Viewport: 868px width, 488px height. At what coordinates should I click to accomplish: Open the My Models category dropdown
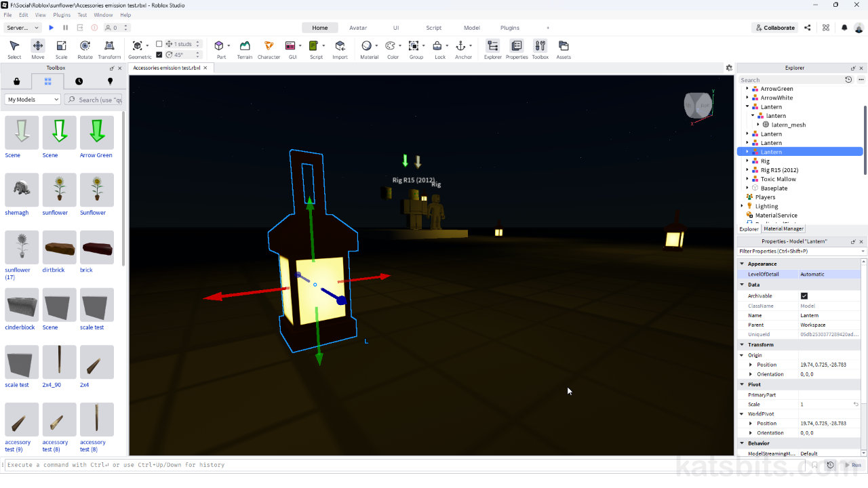(x=33, y=100)
